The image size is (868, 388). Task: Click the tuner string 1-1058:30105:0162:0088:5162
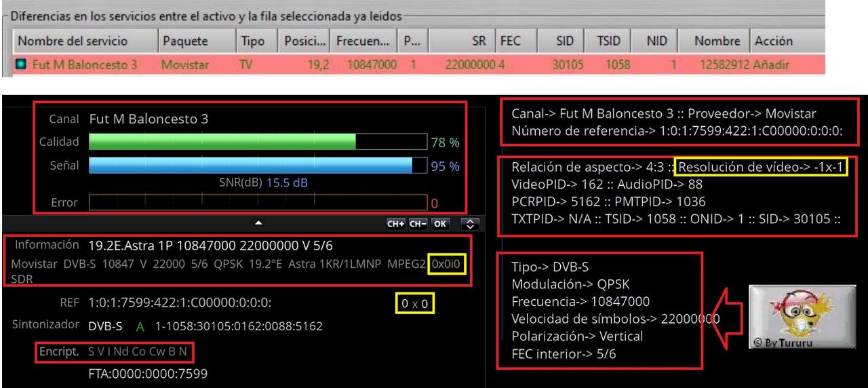(239, 326)
